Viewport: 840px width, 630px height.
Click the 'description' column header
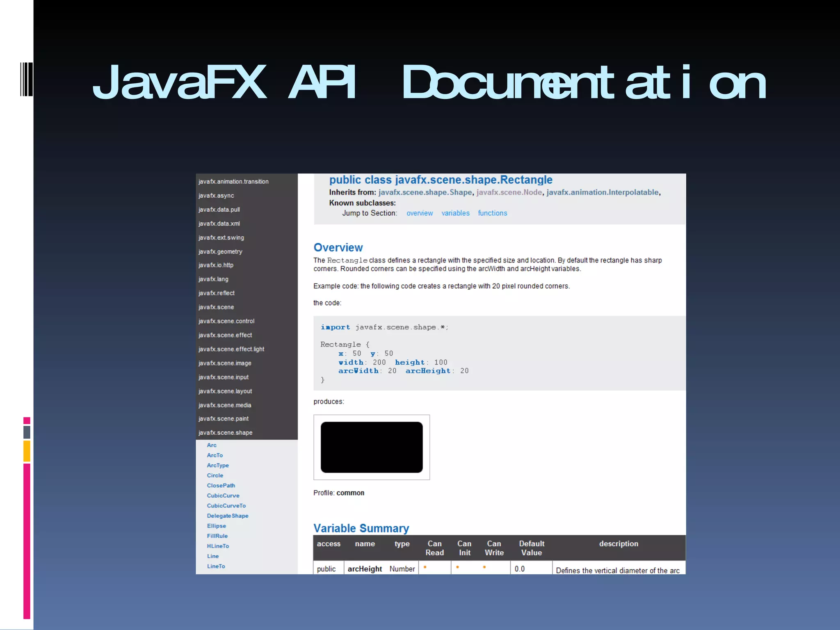[x=619, y=544]
